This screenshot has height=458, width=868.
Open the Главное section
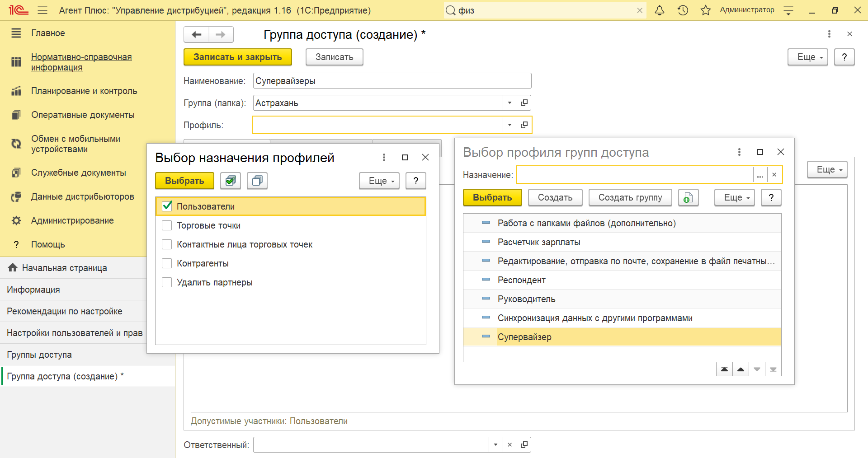(48, 33)
